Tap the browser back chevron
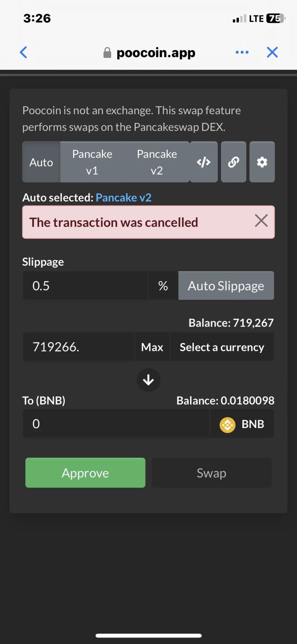Screen dimensions: 297x644 click(x=23, y=52)
